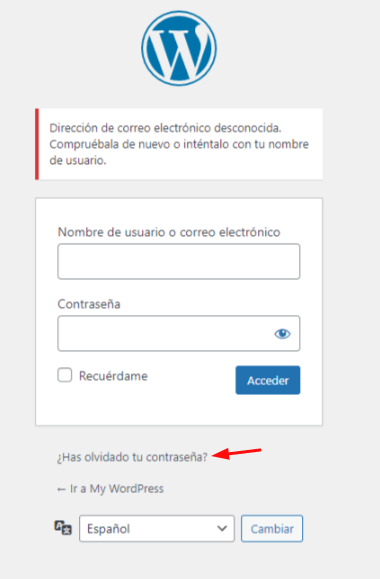Follow the Ir a My WordPress link
This screenshot has height=579, width=380.
110,489
